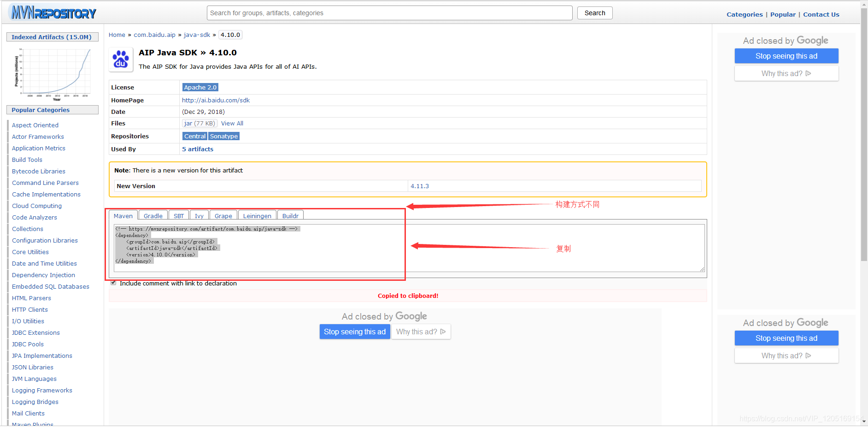Image resolution: width=868 pixels, height=427 pixels.
Task: Open the Sonatype repository tag
Action: click(x=224, y=136)
